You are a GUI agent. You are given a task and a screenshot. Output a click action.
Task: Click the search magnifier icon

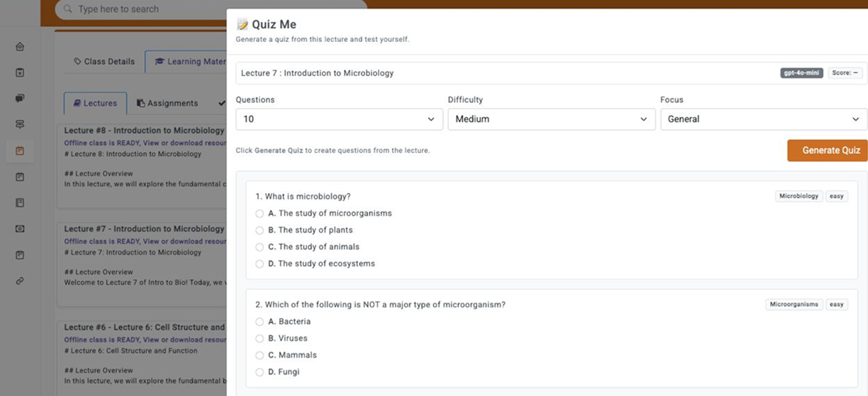pos(68,10)
